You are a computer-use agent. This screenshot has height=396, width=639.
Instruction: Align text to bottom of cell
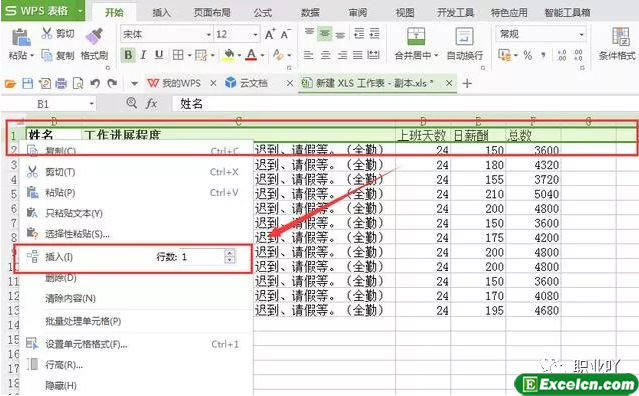tap(340, 34)
